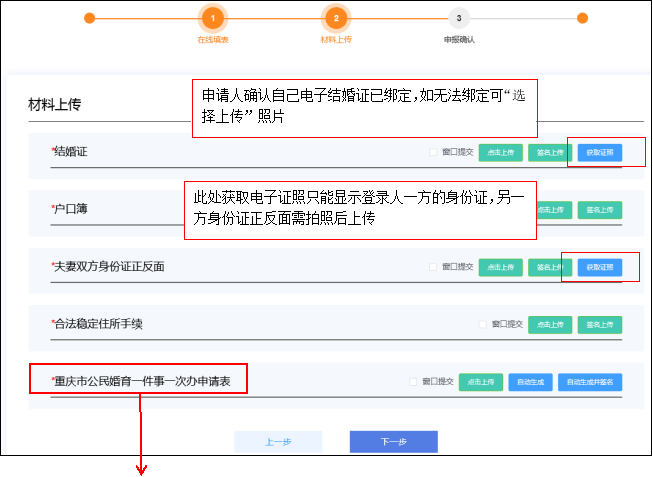Enable 窗口提交 for 重庆市公民婚育 application form
This screenshot has height=477, width=653.
[x=414, y=381]
